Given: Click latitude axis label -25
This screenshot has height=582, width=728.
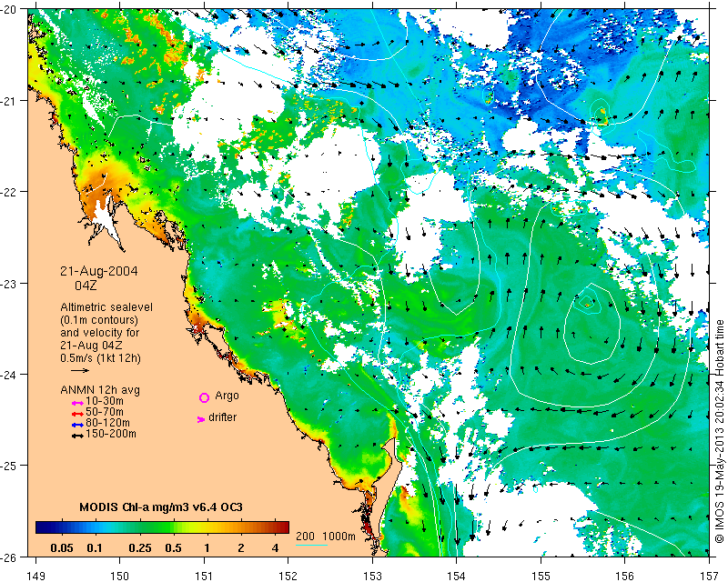Looking at the screenshot, I should point(9,466).
